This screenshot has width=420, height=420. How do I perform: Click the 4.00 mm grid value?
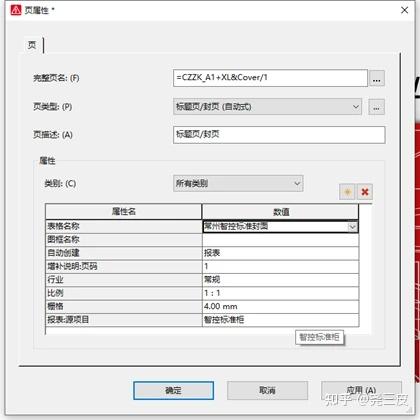coord(281,307)
